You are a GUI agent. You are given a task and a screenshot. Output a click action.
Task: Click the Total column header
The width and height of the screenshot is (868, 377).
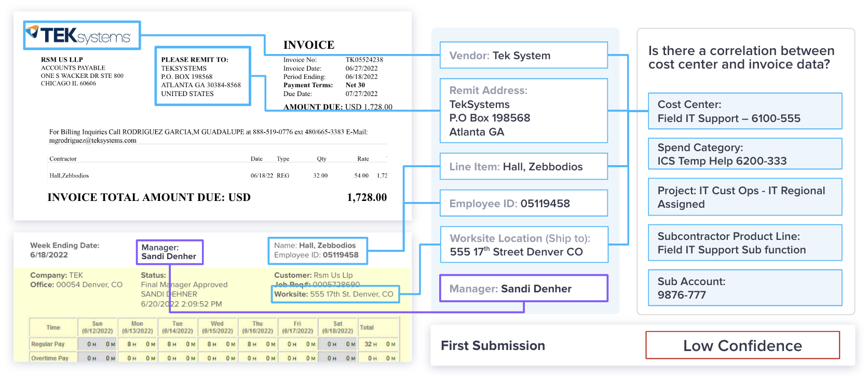click(367, 327)
